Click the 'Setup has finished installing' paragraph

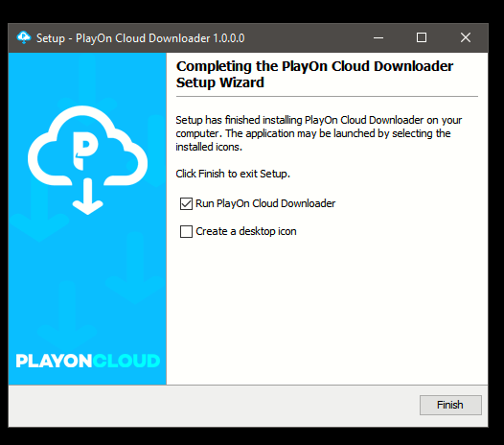(318, 133)
